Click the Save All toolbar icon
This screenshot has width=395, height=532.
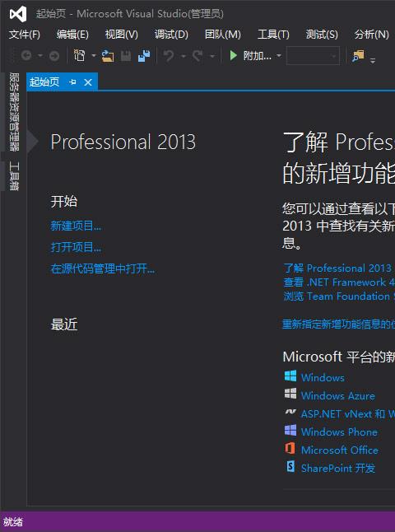[144, 56]
